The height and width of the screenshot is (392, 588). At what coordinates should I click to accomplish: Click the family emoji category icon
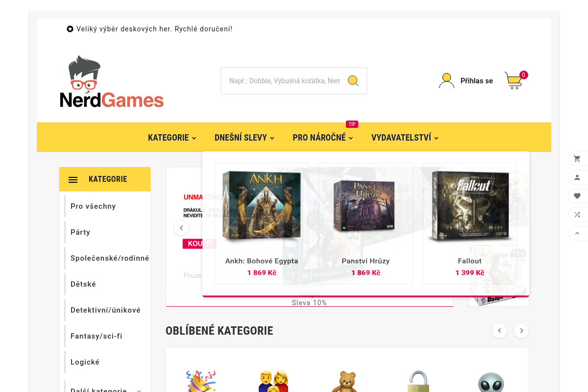point(273,381)
